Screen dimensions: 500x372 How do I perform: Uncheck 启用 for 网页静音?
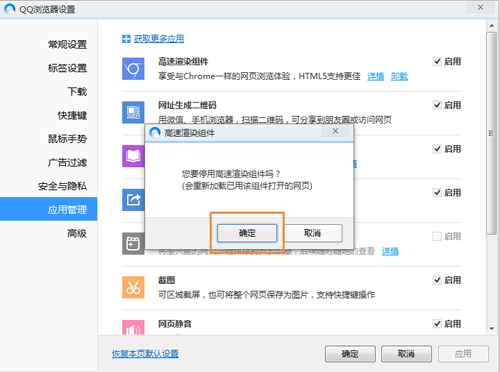point(437,324)
